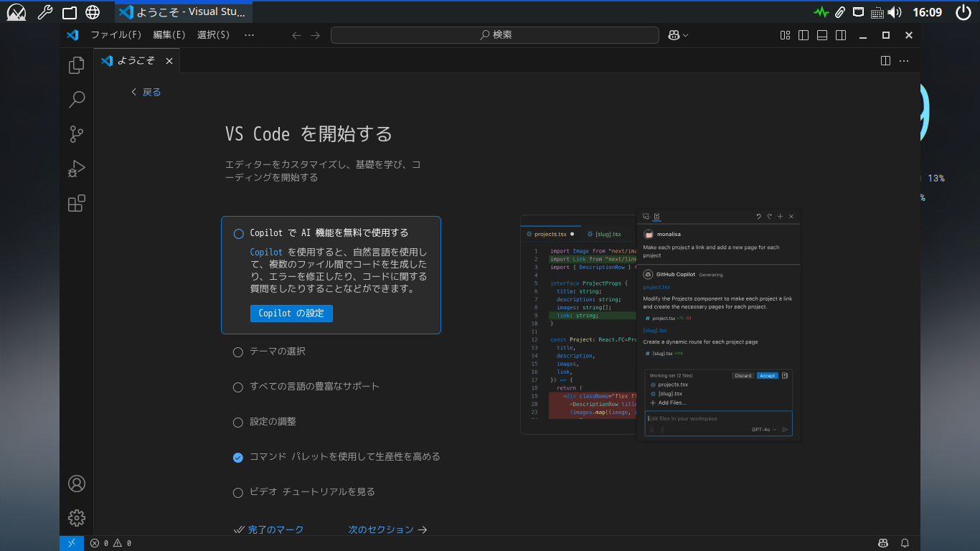Image resolution: width=980 pixels, height=551 pixels.
Task: Click the notifications bell in status bar
Action: click(x=905, y=543)
